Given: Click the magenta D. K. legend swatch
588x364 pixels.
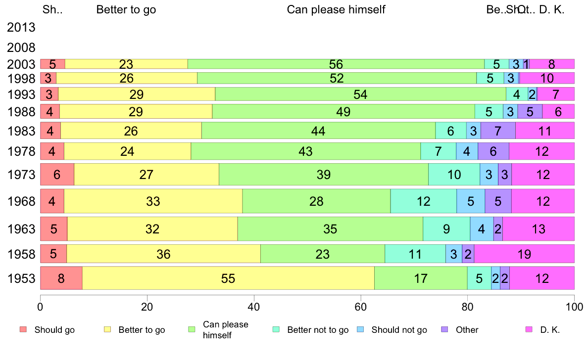Looking at the screenshot, I should [529, 329].
